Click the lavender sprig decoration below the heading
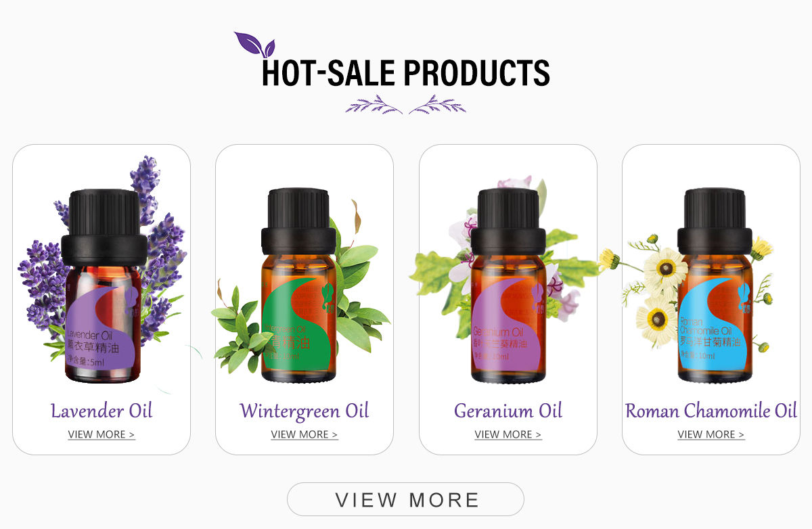 click(405, 104)
